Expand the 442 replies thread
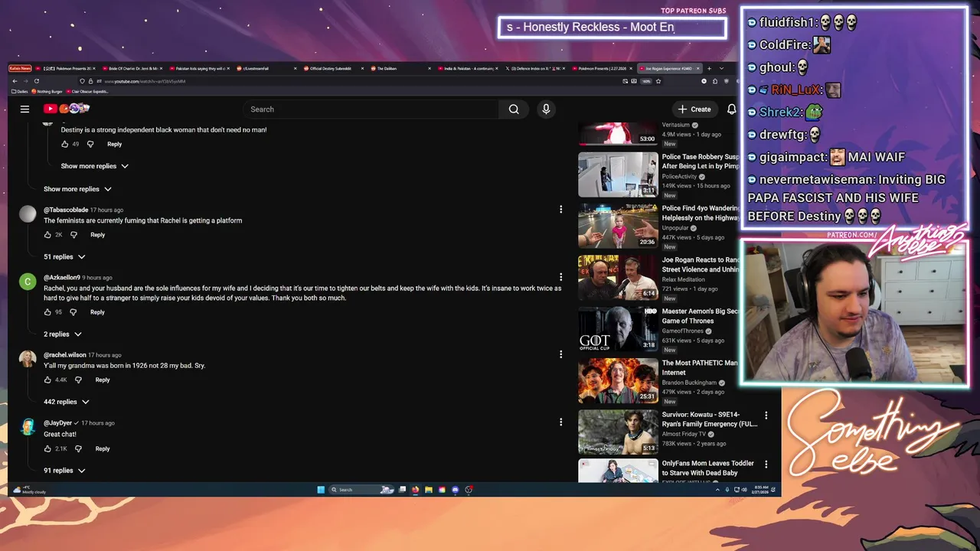 tap(67, 402)
